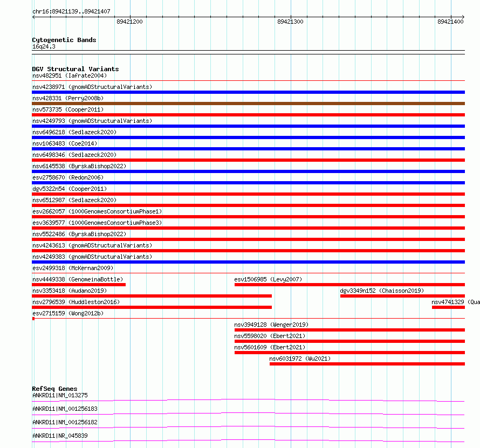Open the ANKRD11|NR_045839 transcript
The image size is (480, 448).
60,436
